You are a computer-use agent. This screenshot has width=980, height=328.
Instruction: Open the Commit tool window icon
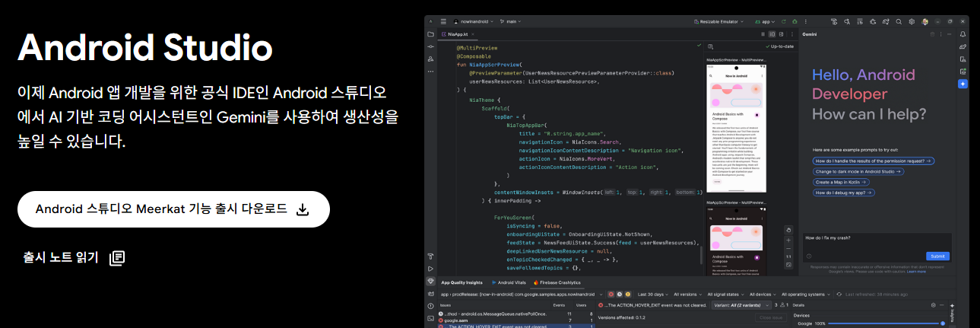tap(430, 46)
